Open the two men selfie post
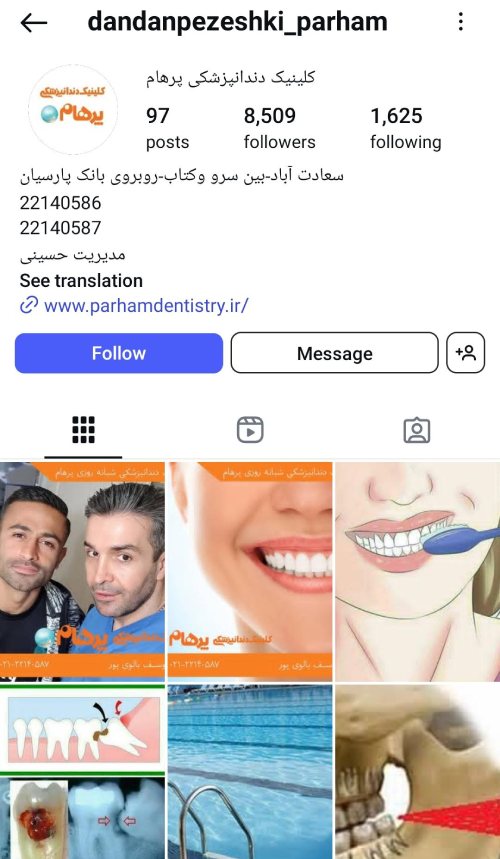 pyautogui.click(x=82, y=572)
